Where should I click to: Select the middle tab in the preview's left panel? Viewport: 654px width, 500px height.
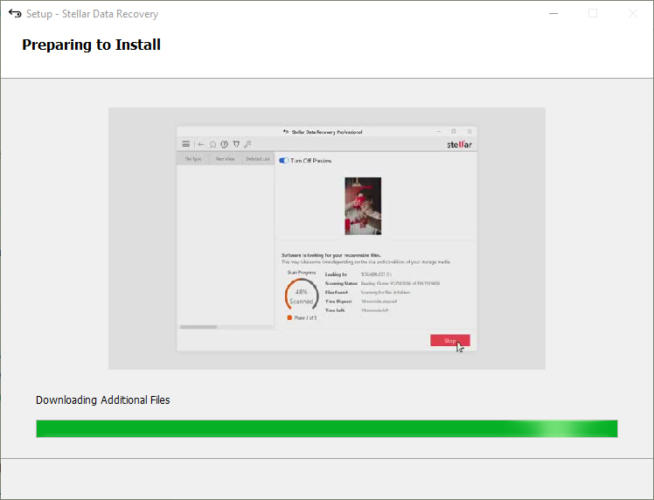coord(225,159)
